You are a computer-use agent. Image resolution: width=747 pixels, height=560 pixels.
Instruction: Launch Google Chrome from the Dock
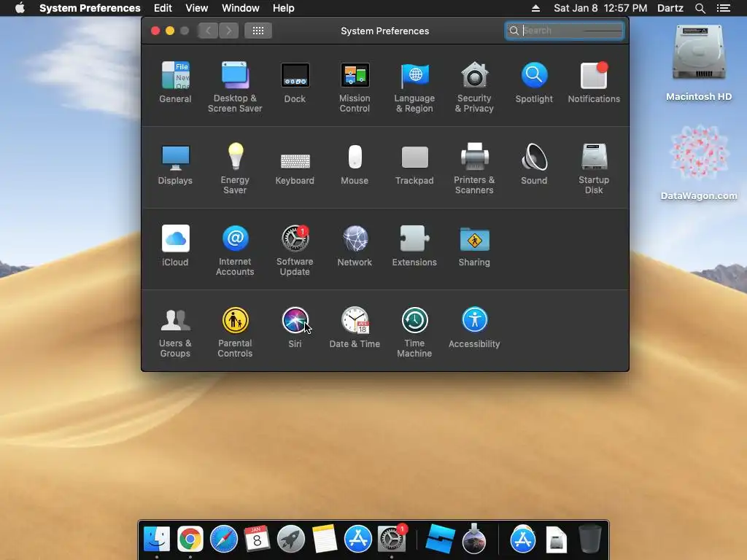(190, 539)
